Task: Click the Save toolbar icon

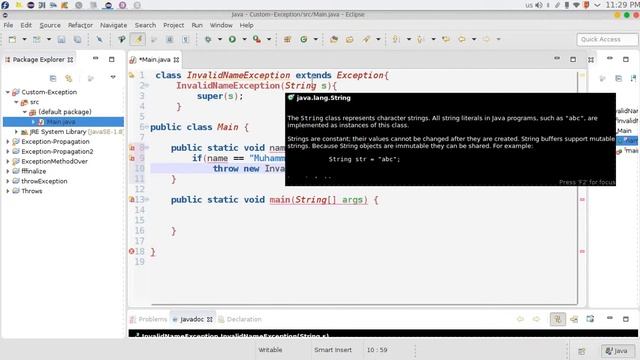Action: click(x=61, y=39)
